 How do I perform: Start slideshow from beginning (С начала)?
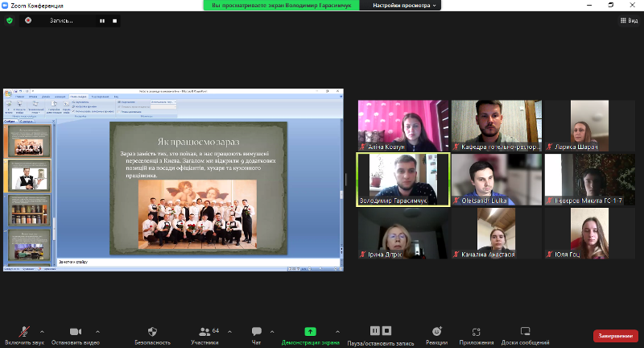[x=9, y=107]
